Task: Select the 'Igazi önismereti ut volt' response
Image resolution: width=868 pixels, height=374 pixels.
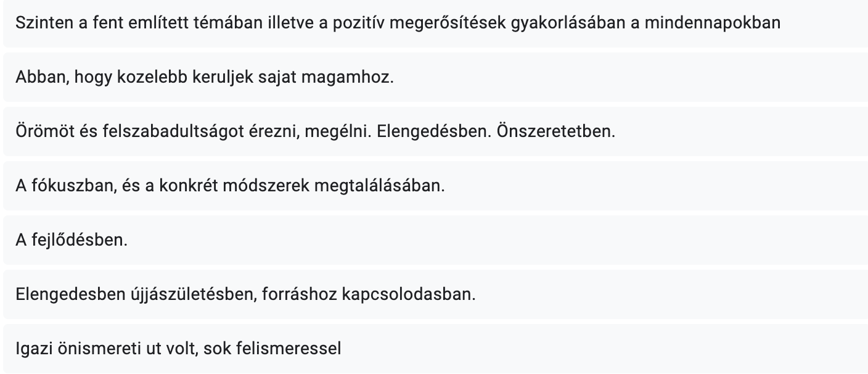Action: click(435, 349)
